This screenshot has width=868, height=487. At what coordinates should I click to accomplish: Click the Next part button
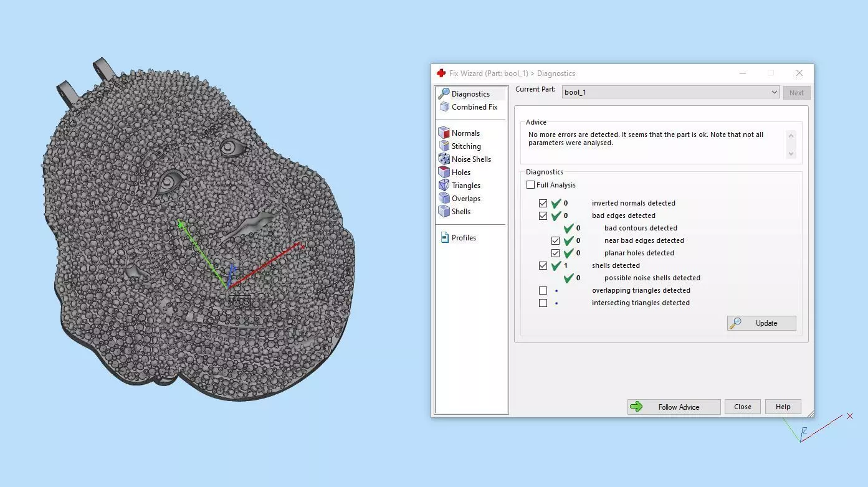(796, 92)
